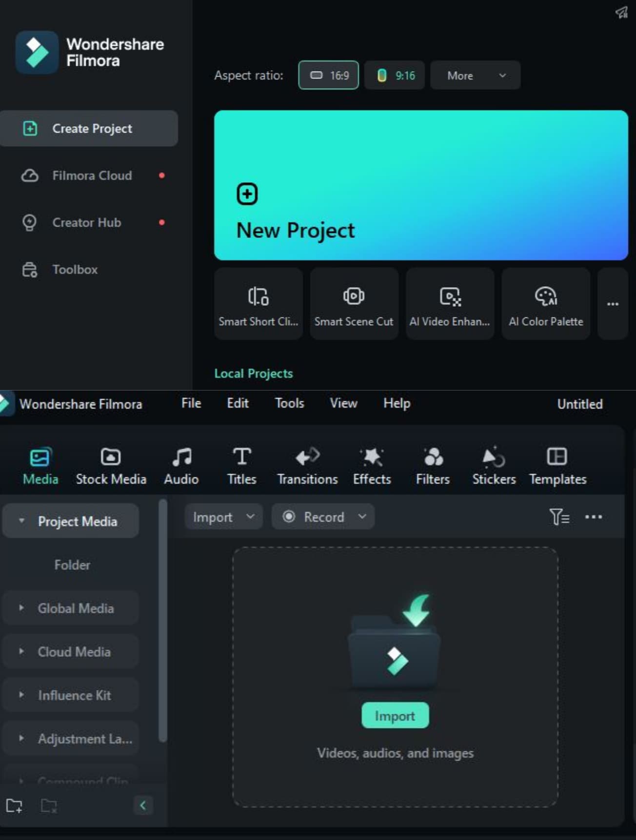This screenshot has height=840, width=636.
Task: Open the Stock Media tab
Action: [111, 466]
